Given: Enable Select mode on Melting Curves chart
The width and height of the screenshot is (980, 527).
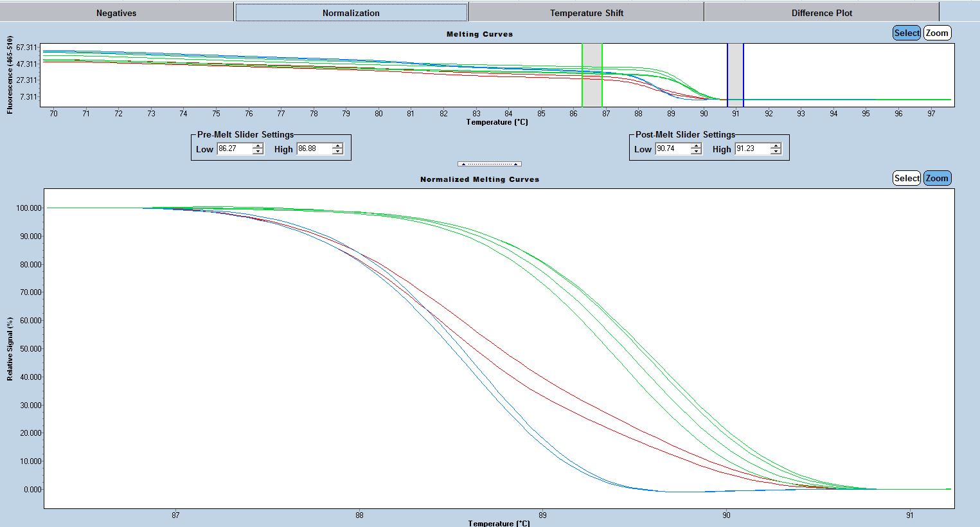Looking at the screenshot, I should (906, 33).
